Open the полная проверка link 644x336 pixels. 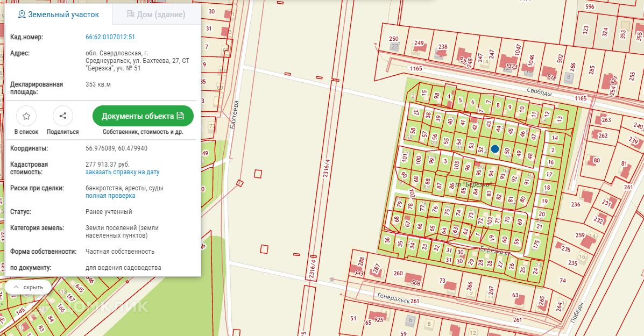(110, 196)
